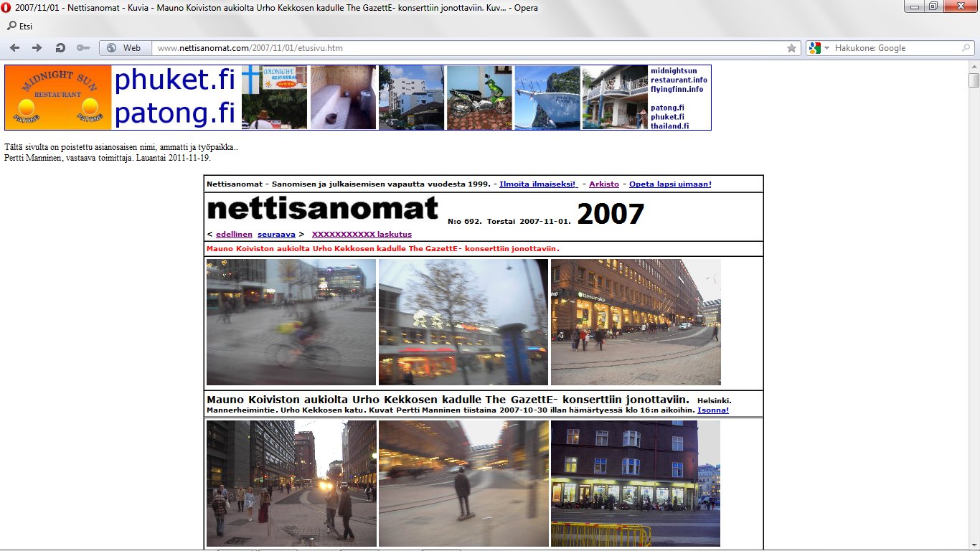Follow the Arkisto link
980x551 pixels.
[x=603, y=184]
